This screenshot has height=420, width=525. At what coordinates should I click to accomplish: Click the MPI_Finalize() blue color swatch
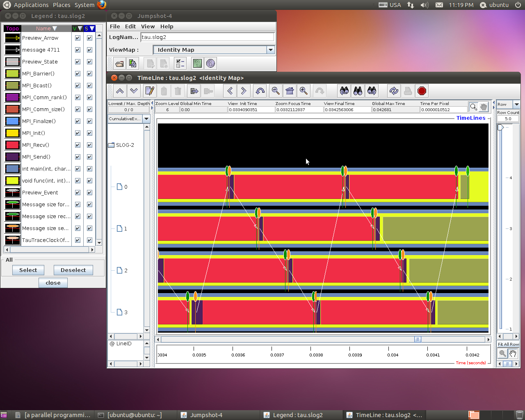coord(12,121)
